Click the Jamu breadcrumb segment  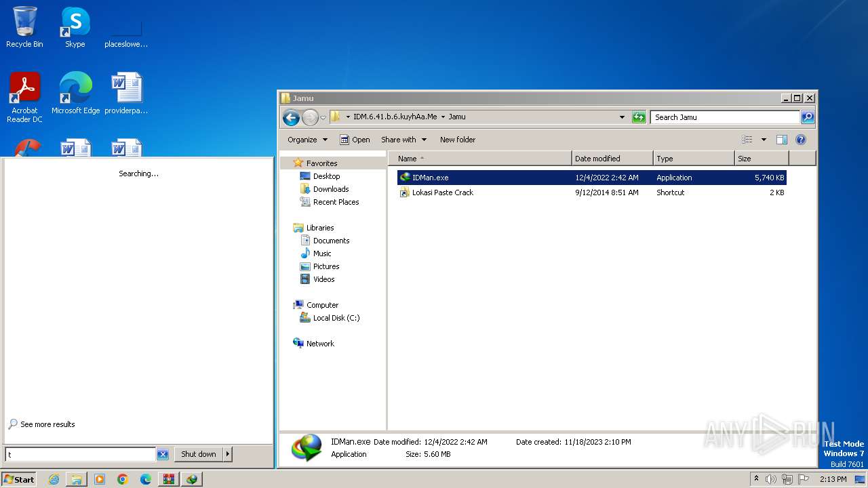click(457, 117)
